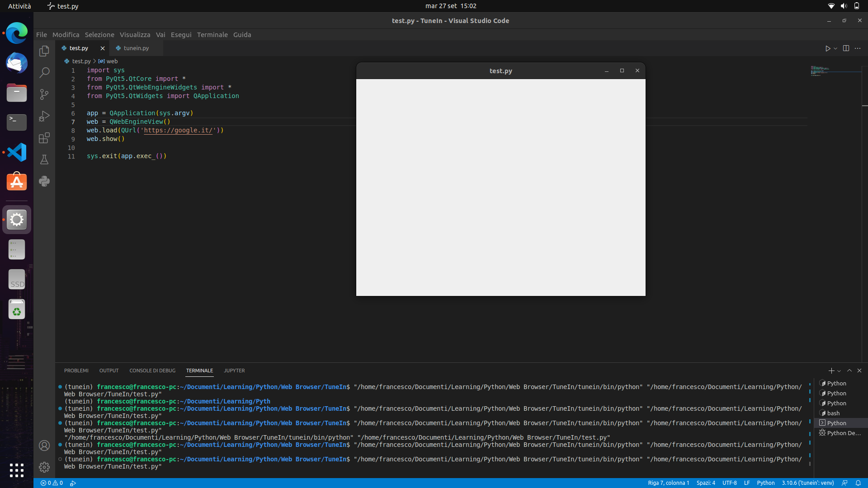Toggle the Python interpreter selector in status bar
The height and width of the screenshot is (488, 868).
[x=807, y=483]
